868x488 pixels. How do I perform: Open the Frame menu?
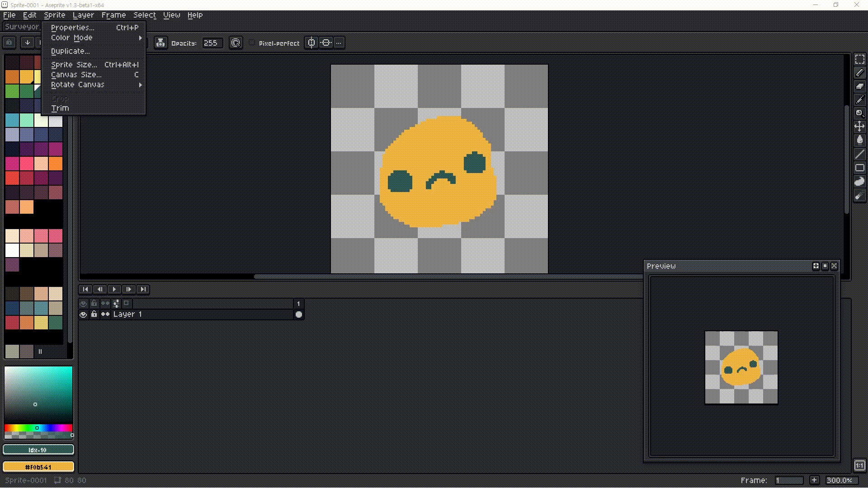113,15
